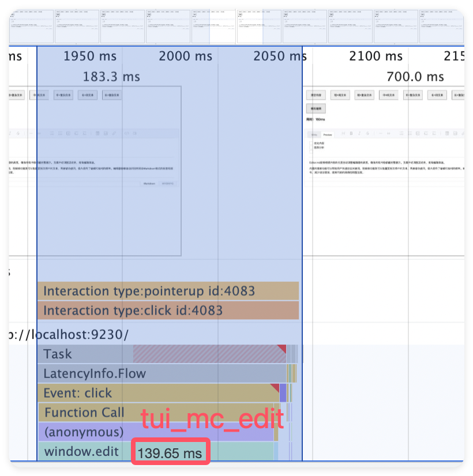473x476 pixels.
Task: Click the 183.3 ms frame duration label
Action: pyautogui.click(x=111, y=77)
